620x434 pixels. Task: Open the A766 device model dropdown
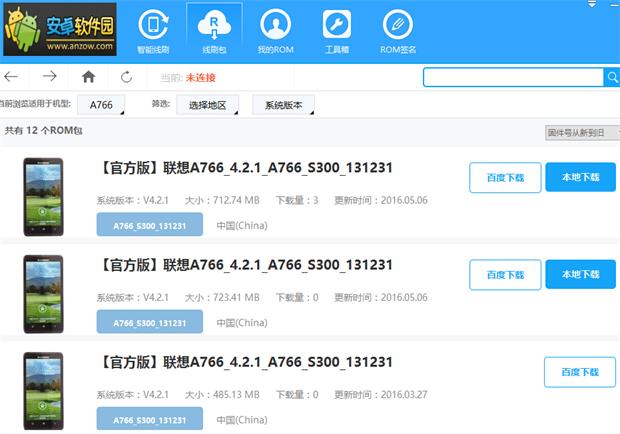click(x=101, y=105)
